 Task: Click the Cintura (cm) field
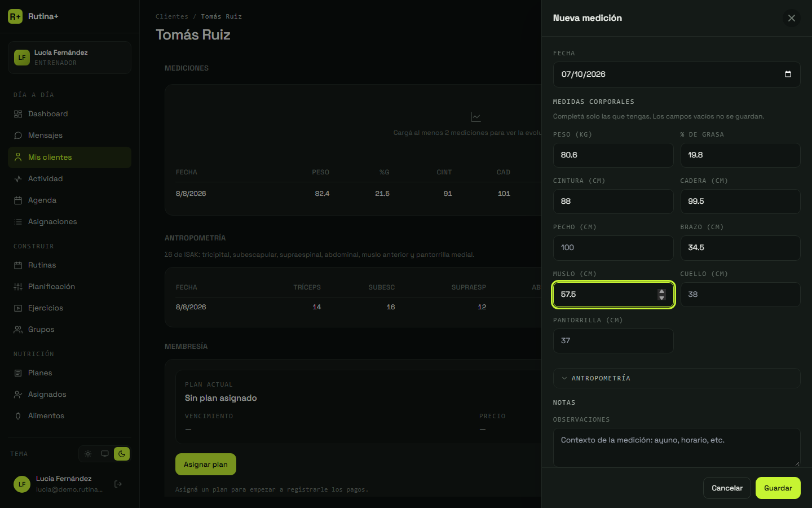(x=614, y=202)
